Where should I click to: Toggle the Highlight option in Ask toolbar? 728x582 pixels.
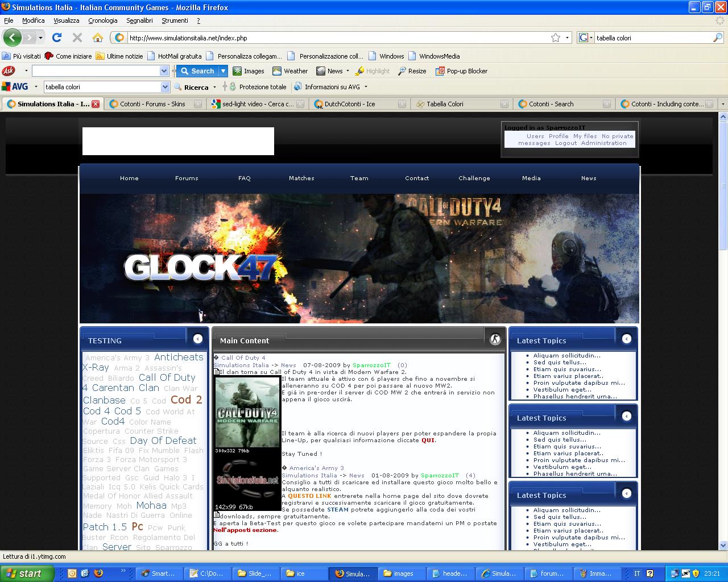(x=373, y=71)
